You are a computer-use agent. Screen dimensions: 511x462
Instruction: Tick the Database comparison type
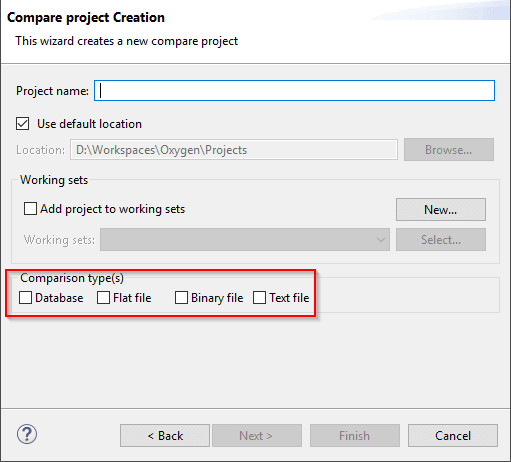point(25,298)
